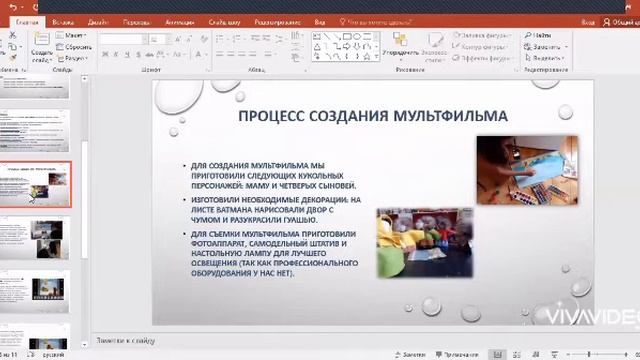Click the Share (Общий доступ) button

621,22
